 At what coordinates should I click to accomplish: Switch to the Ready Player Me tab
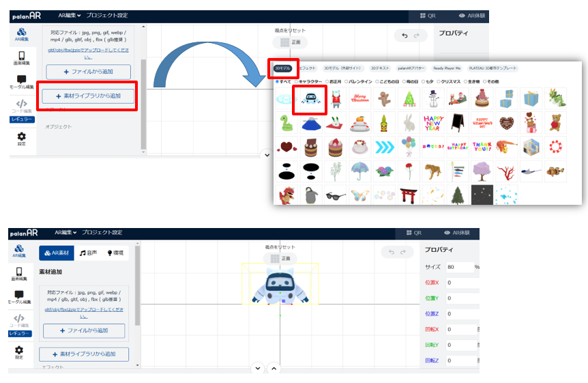pyautogui.click(x=447, y=68)
